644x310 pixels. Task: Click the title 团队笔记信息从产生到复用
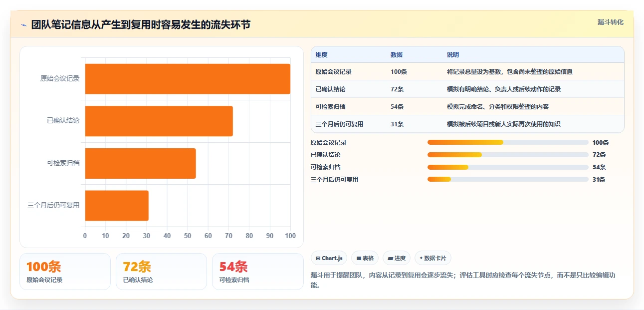[x=141, y=24]
